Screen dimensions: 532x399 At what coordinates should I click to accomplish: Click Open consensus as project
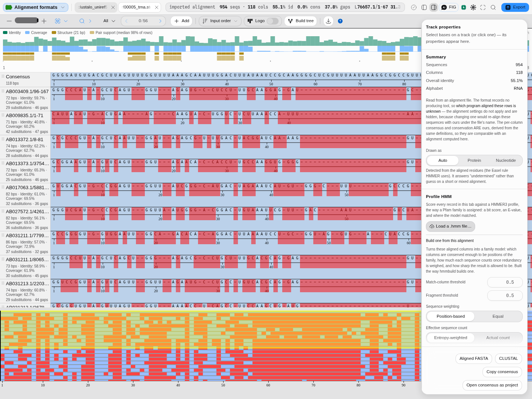[x=492, y=385]
